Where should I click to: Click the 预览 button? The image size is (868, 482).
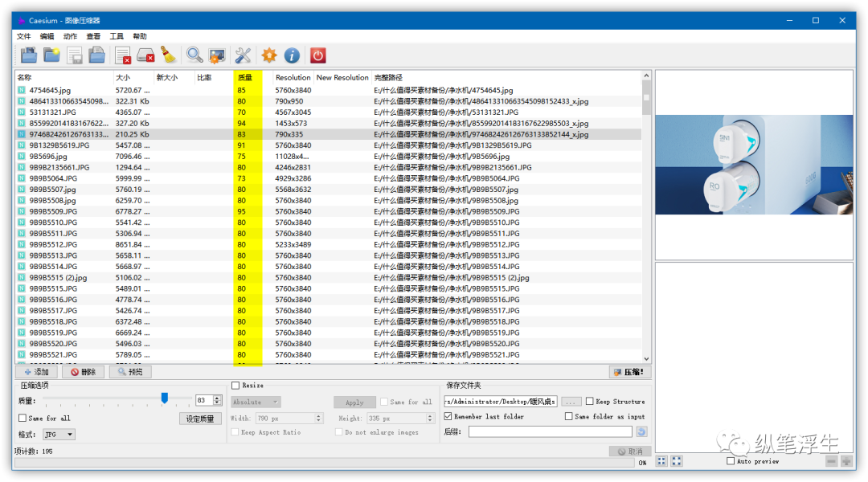click(x=130, y=372)
